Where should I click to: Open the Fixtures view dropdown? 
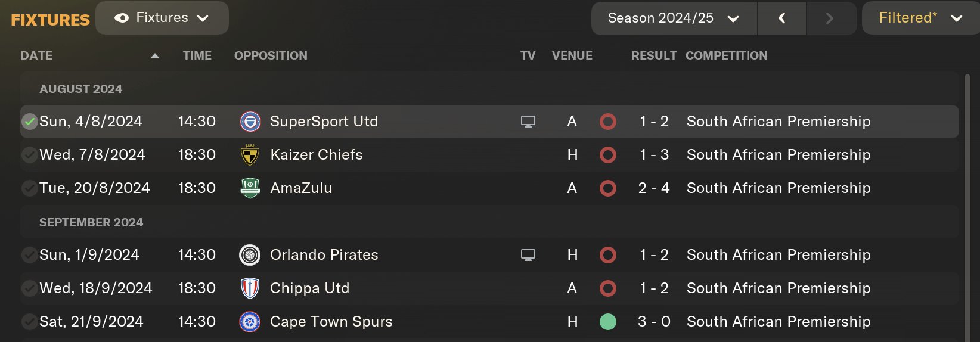162,18
